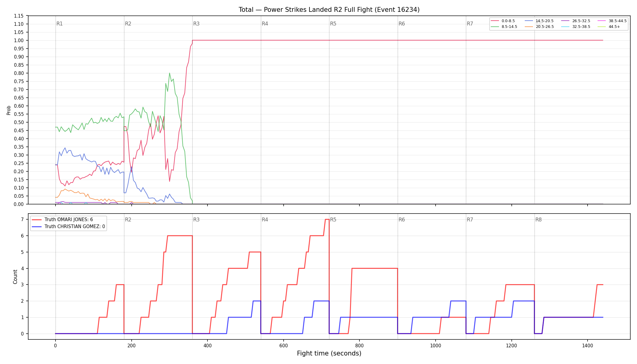This screenshot has width=637, height=364.
Task: Select the 20.5-26.5 legend entry
Action: click(539, 27)
